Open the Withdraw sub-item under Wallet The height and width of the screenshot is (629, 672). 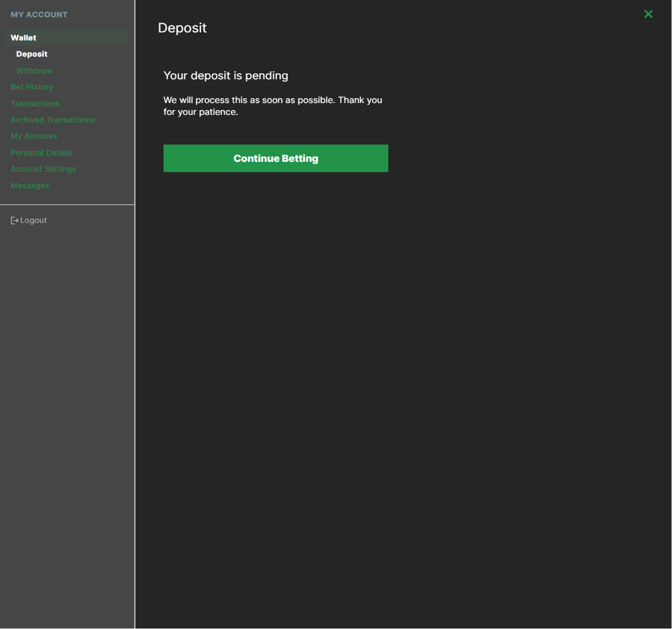pyautogui.click(x=34, y=70)
